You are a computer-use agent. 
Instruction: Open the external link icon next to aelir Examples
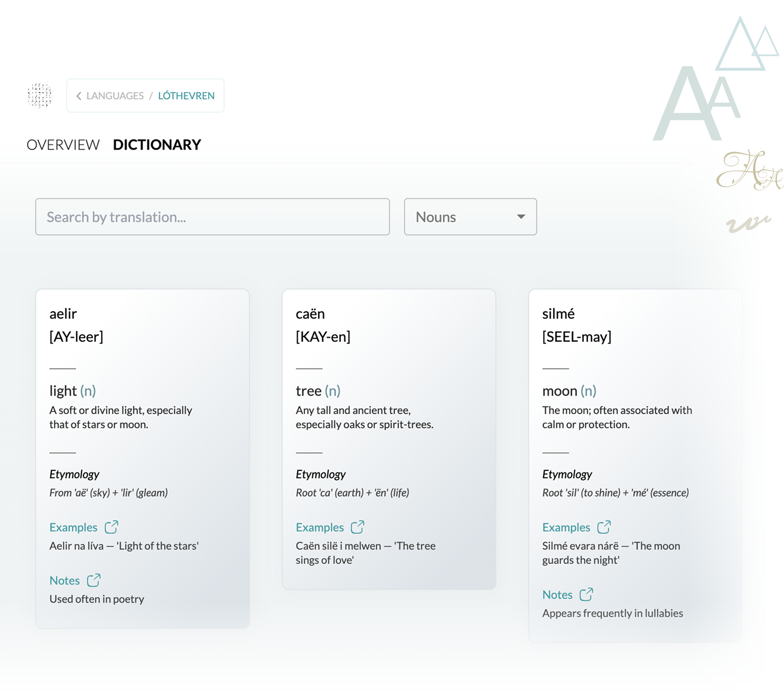(112, 527)
